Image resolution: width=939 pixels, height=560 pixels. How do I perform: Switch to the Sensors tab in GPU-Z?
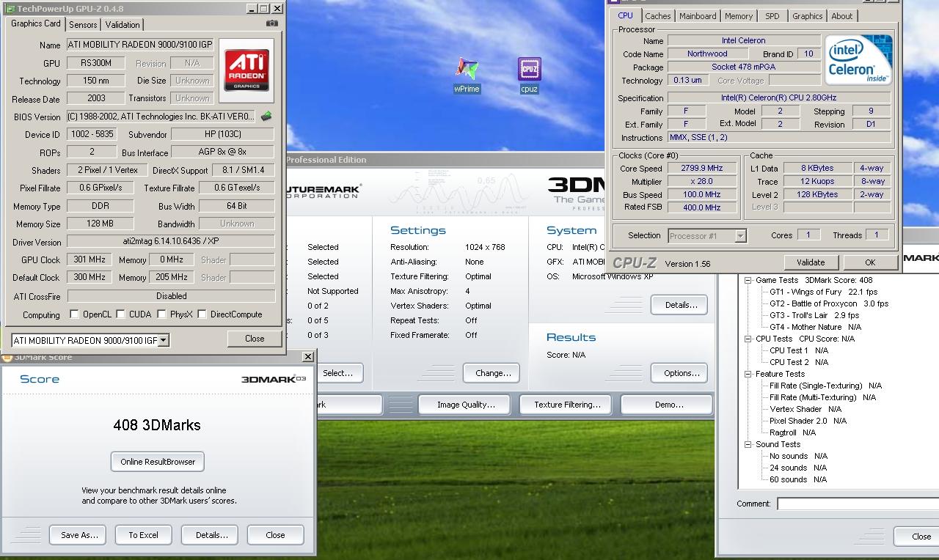(x=83, y=25)
